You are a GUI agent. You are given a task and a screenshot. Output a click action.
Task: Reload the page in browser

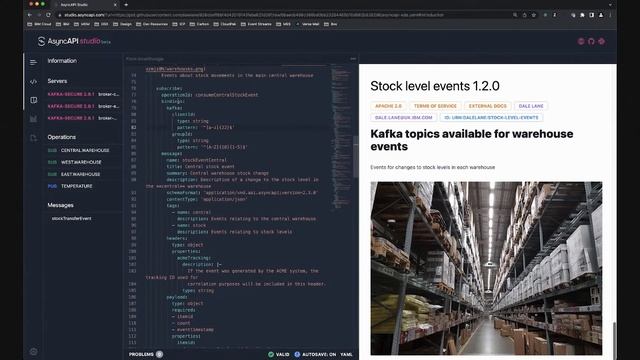[x=48, y=15]
